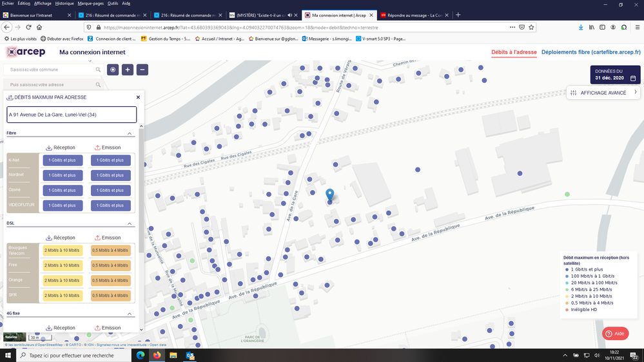The width and height of the screenshot is (644, 362).
Task: Zoom out the map with minus button
Action: (142, 70)
